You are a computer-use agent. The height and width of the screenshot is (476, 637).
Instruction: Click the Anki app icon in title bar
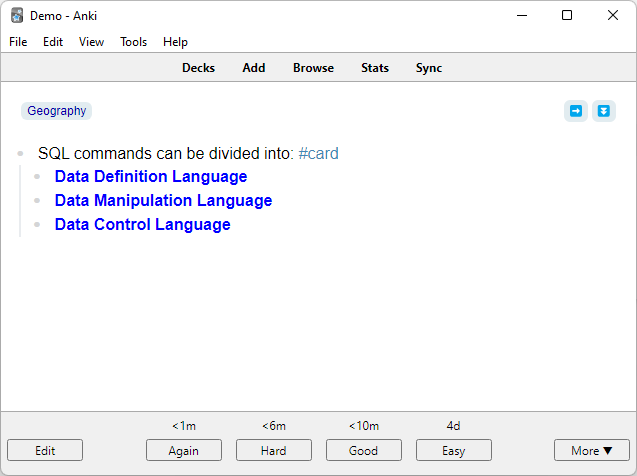point(17,15)
